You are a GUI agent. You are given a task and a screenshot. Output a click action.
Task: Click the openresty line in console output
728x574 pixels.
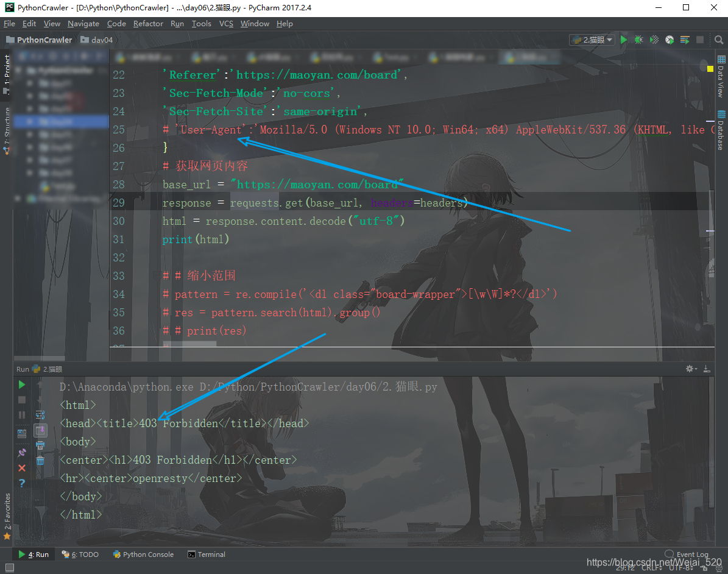(151, 478)
